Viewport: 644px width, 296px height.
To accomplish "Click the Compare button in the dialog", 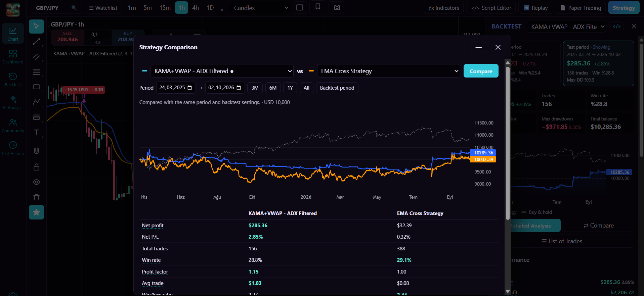I will (x=481, y=71).
